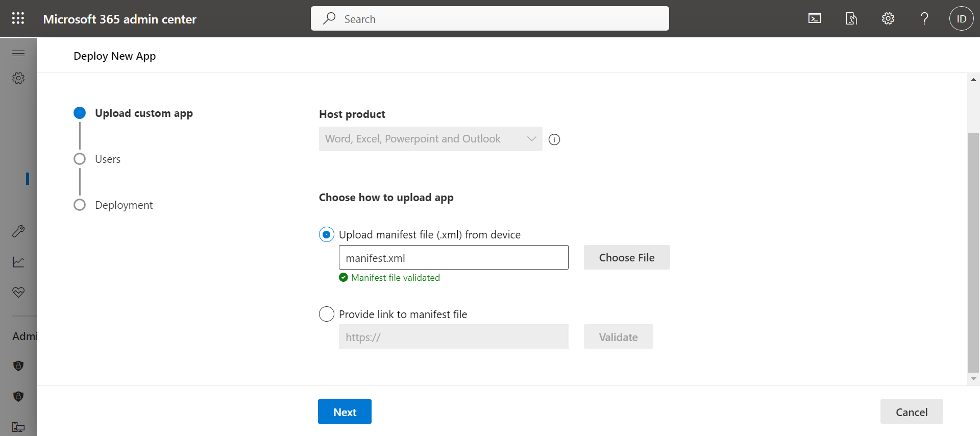Go to the Users step
Screen dimensions: 980x436
(x=107, y=159)
